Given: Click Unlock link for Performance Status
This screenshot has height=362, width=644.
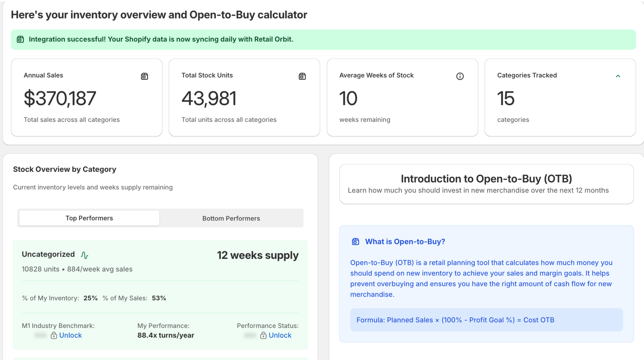Looking at the screenshot, I should pyautogui.click(x=280, y=335).
